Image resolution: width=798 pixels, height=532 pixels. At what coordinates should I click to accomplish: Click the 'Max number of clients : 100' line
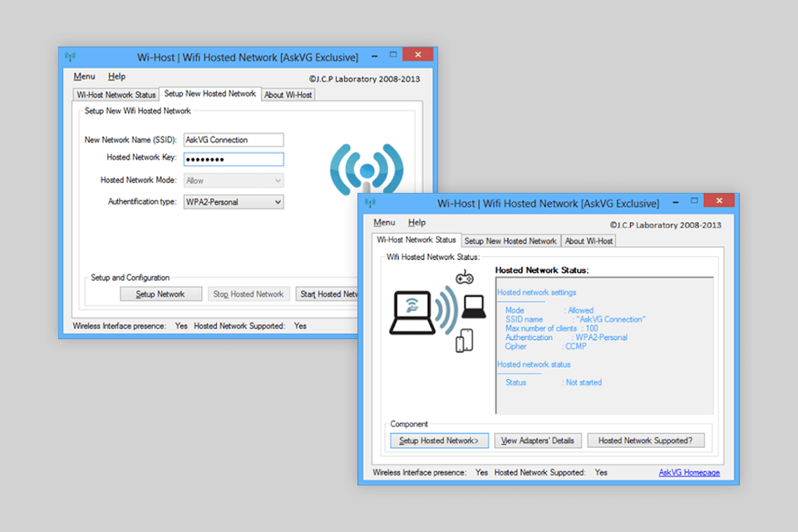552,328
